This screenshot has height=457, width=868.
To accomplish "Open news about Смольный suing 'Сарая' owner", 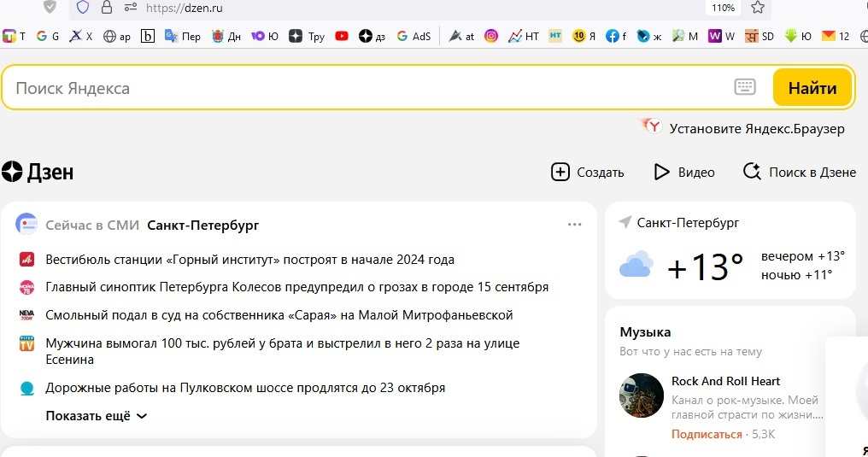I will 279,315.
